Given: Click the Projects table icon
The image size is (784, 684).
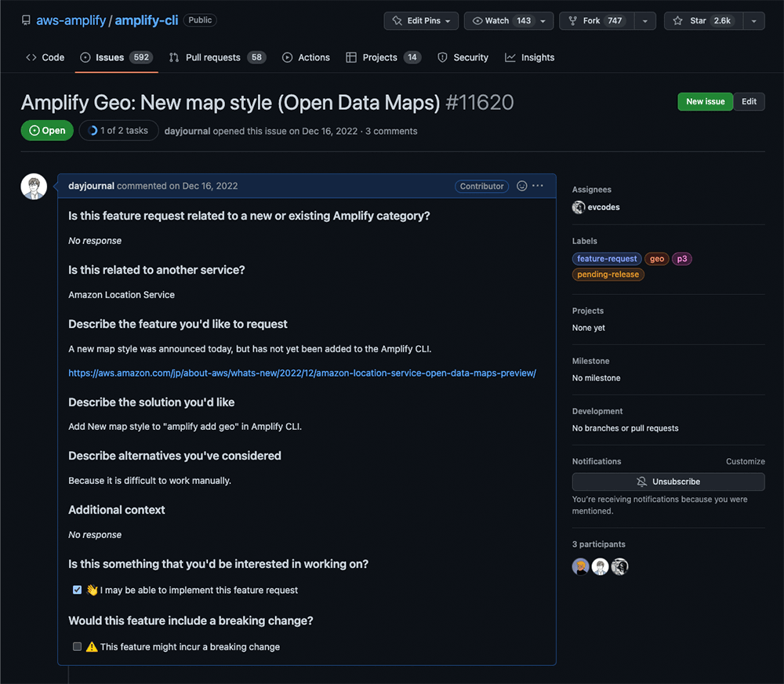Looking at the screenshot, I should 351,57.
